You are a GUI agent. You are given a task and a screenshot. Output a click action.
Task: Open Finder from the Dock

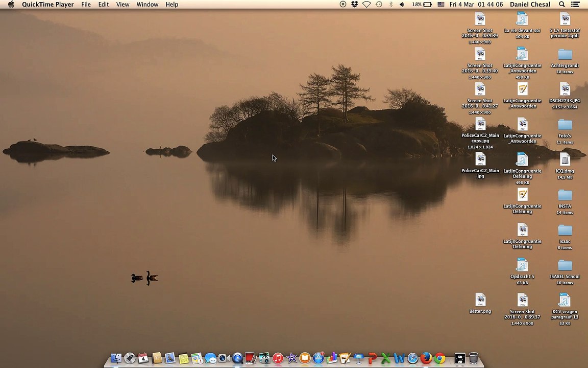coord(116,358)
